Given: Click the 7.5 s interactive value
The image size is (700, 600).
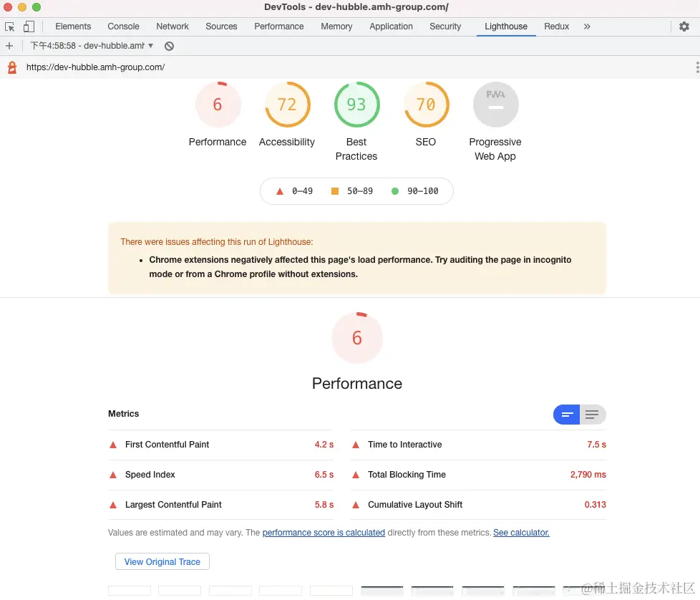Looking at the screenshot, I should point(596,445).
